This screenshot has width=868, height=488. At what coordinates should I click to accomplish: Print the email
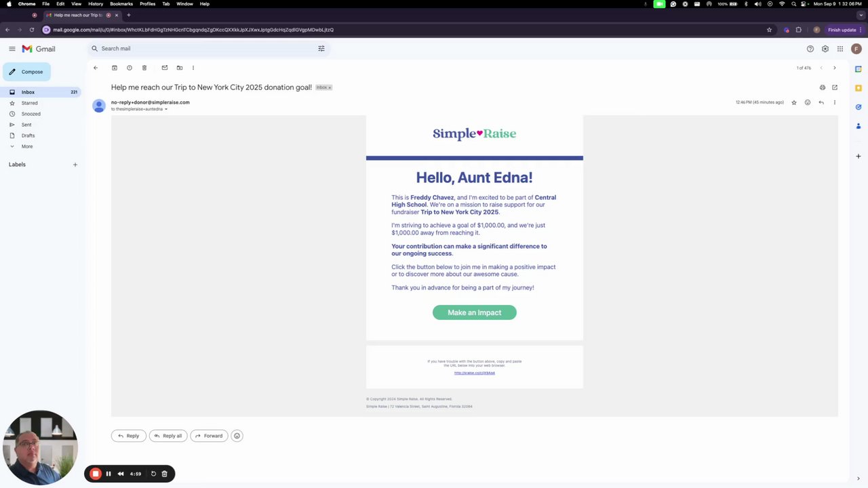[x=823, y=87]
